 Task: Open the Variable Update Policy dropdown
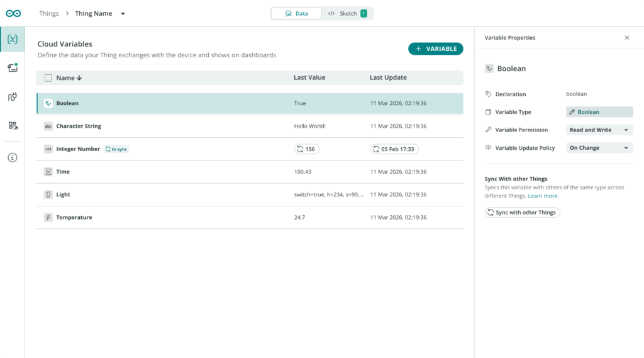[x=599, y=148]
